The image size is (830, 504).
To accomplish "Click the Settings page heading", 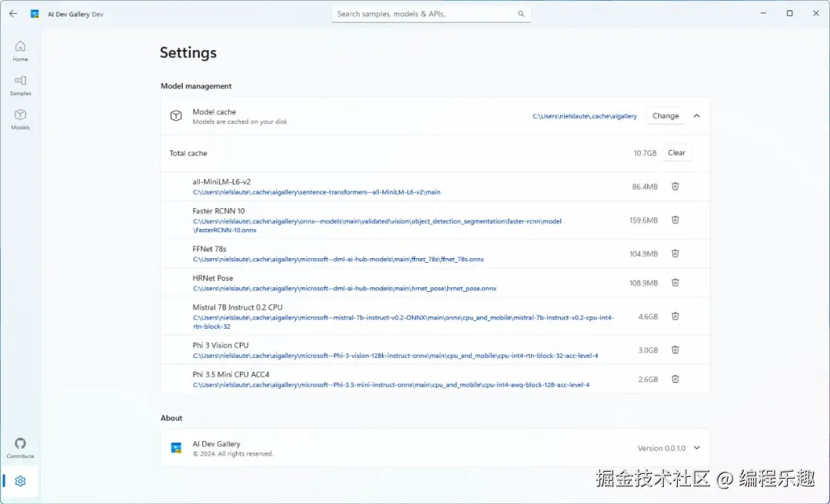I will [188, 52].
